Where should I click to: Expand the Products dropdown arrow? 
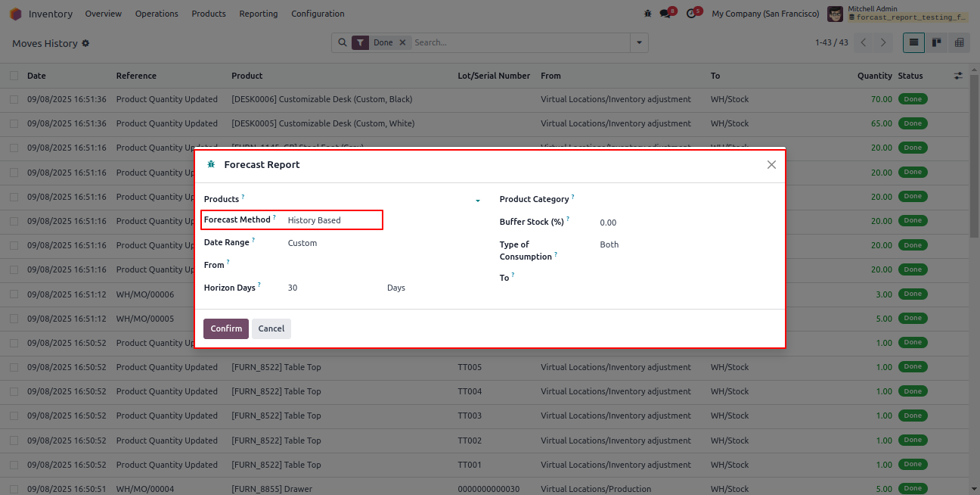point(478,201)
